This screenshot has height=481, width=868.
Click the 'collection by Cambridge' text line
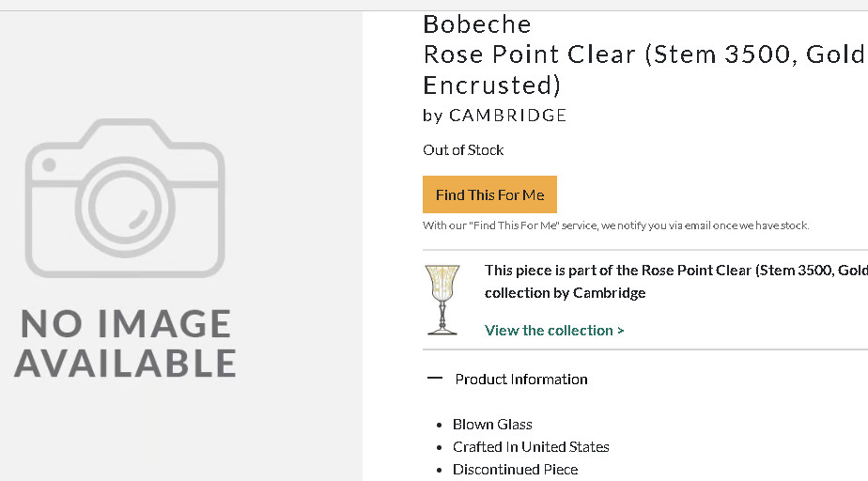tap(565, 293)
